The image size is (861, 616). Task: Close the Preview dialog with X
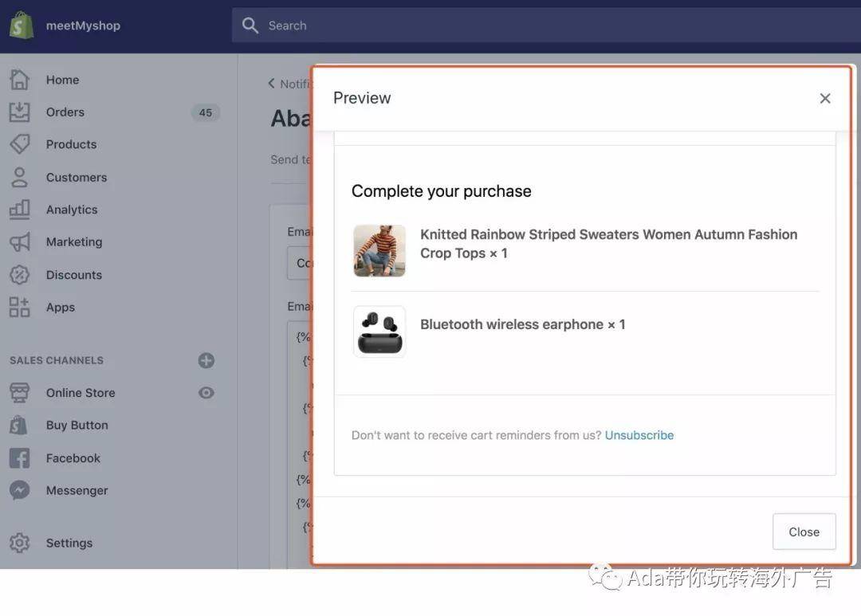[x=825, y=98]
